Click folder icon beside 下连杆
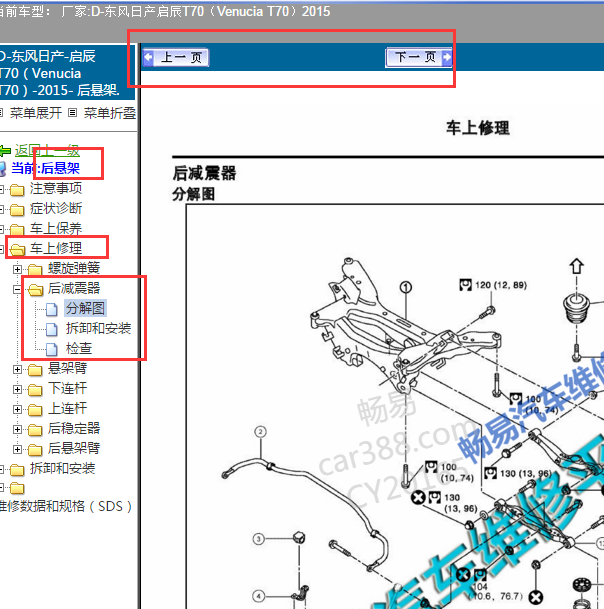This screenshot has height=609, width=604. (x=35, y=390)
